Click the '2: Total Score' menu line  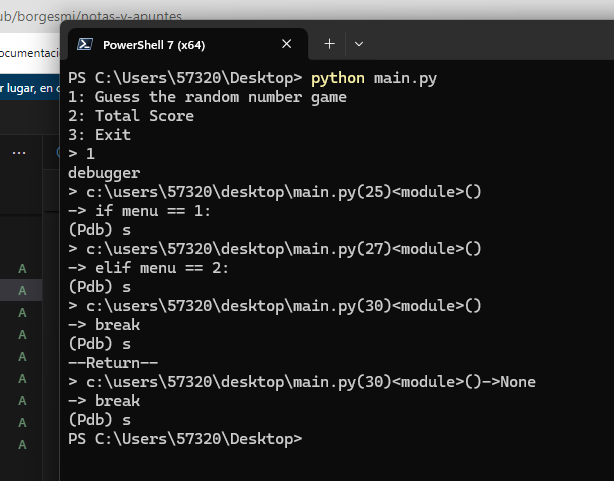131,116
